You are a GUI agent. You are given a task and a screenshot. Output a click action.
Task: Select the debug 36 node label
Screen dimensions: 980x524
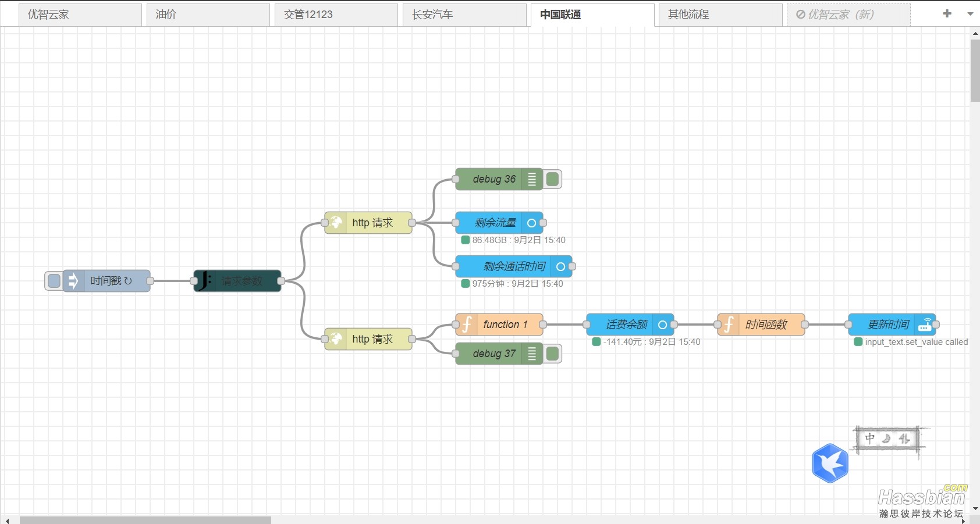tap(494, 179)
